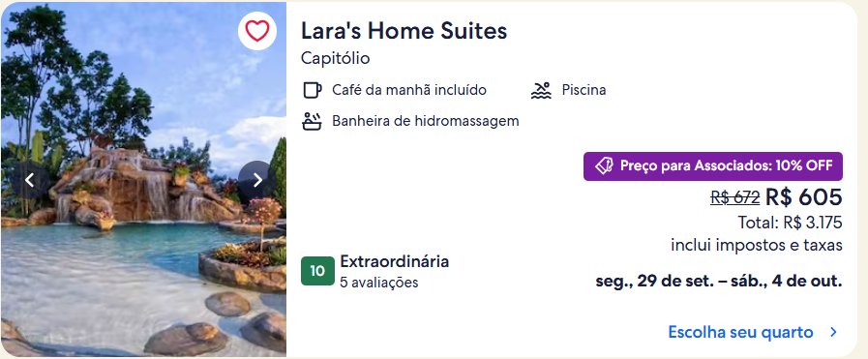This screenshot has height=359, width=868.
Task: Show the previous photo with left arrow
Action: tap(30, 180)
